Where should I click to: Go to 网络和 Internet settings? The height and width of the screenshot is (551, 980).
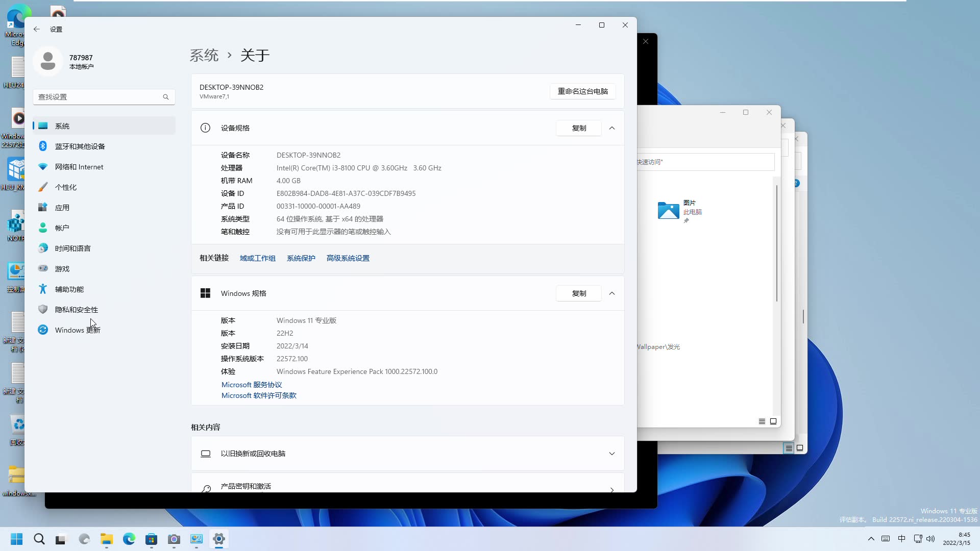pos(104,167)
